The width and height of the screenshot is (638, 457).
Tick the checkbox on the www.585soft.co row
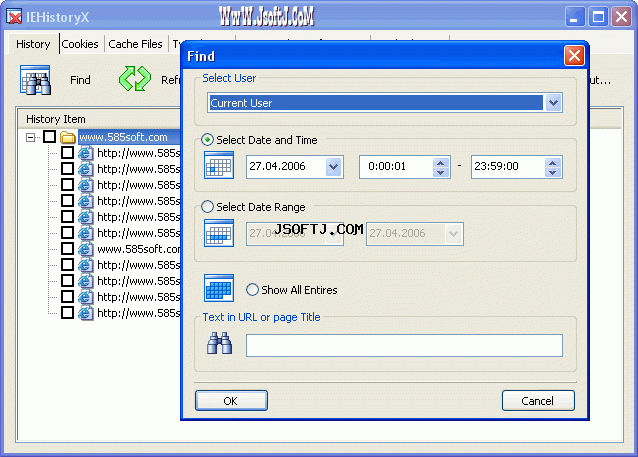point(68,248)
